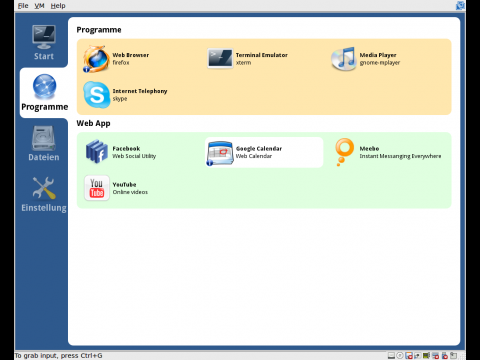Viewport: 480px width, 360px height.
Task: Select the Programme sidebar tab
Action: 44,93
